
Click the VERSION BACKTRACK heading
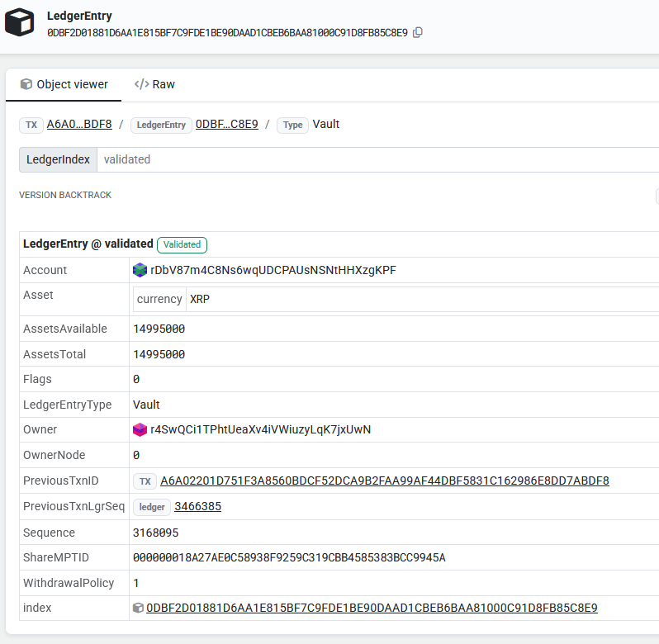[x=65, y=195]
